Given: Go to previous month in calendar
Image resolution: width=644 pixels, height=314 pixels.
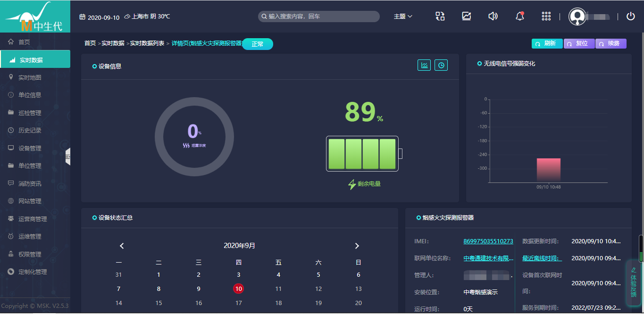Looking at the screenshot, I should pos(122,246).
